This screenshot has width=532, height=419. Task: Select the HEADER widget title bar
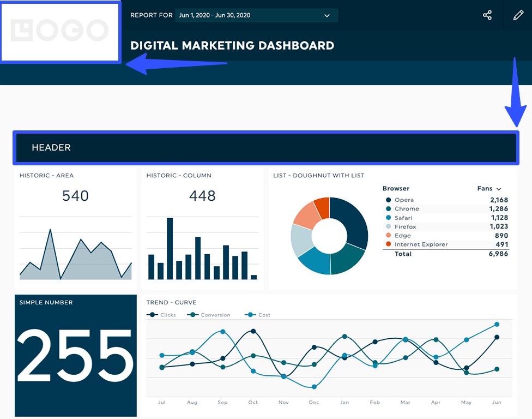coord(266,147)
